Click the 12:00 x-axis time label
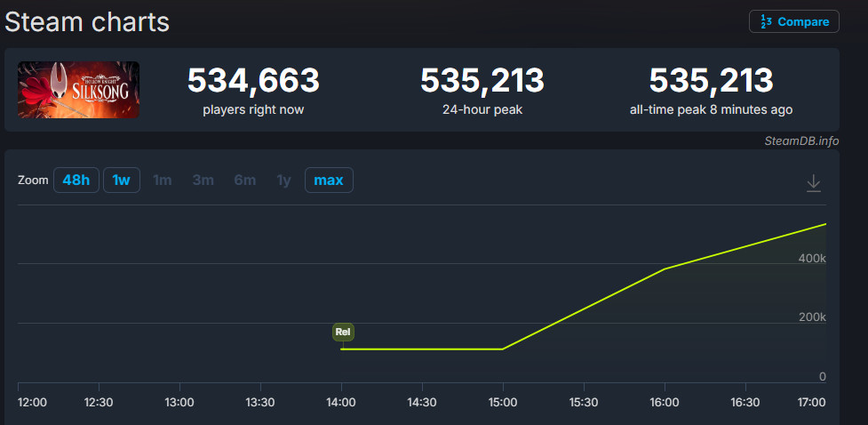Image resolution: width=868 pixels, height=425 pixels. point(33,403)
